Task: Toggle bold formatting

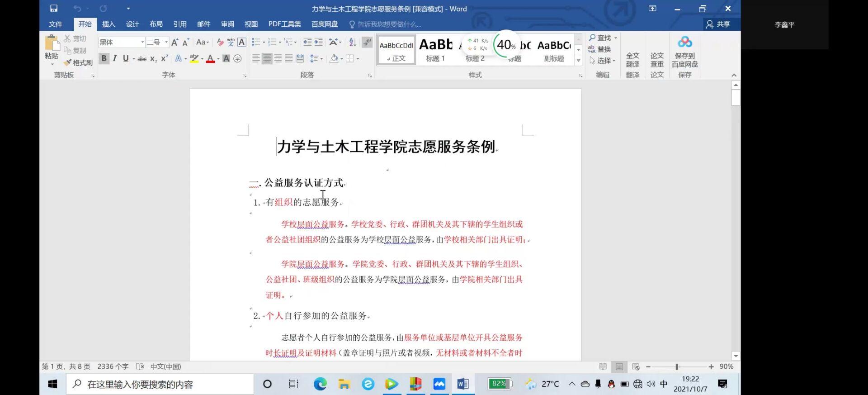Action: click(x=104, y=58)
